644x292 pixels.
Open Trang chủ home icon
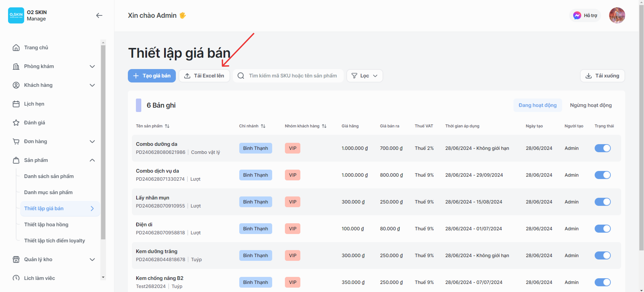pos(16,47)
